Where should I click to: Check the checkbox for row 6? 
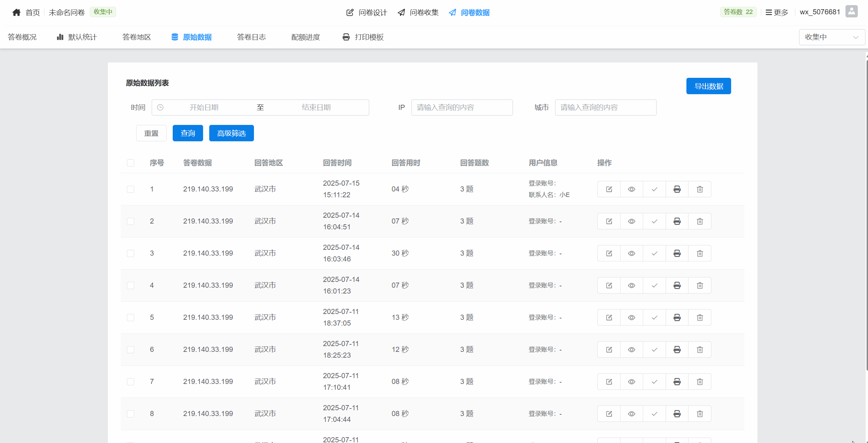[130, 349]
